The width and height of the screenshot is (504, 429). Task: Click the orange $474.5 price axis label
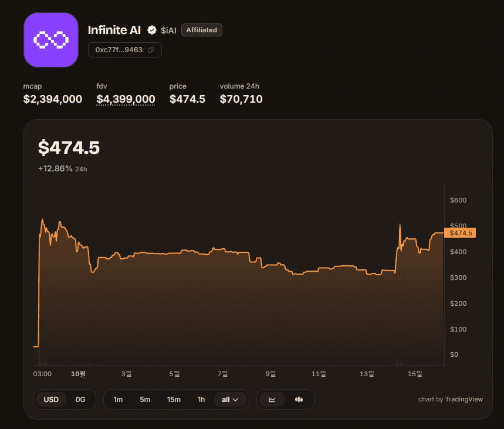(460, 233)
